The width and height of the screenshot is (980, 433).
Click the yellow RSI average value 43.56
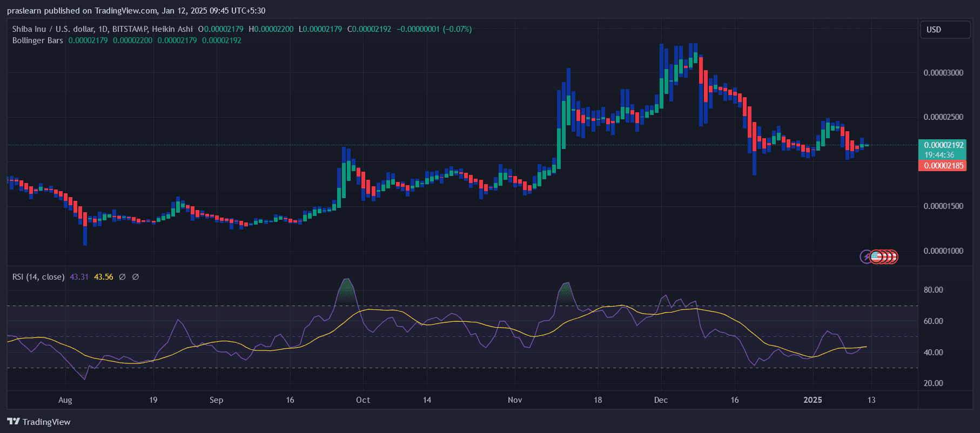[x=104, y=277]
